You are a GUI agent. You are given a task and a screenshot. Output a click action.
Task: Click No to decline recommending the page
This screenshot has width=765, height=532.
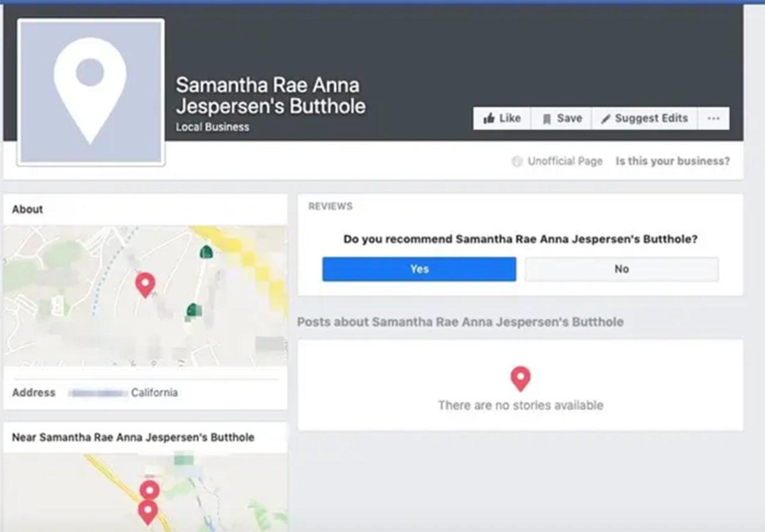coord(621,269)
